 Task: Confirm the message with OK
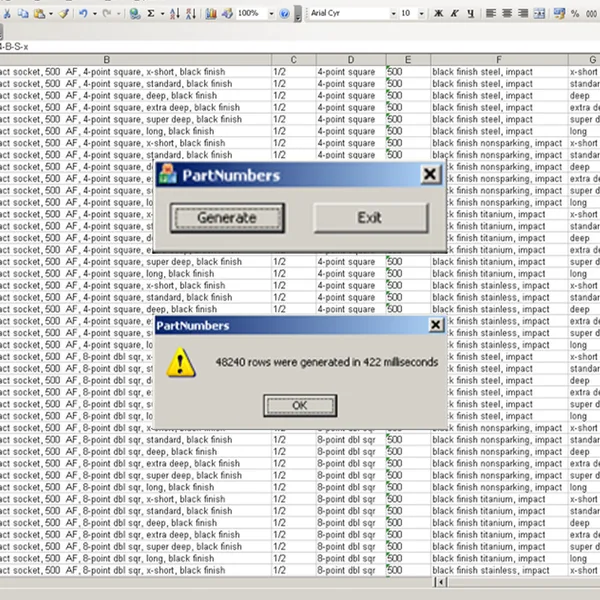[300, 406]
